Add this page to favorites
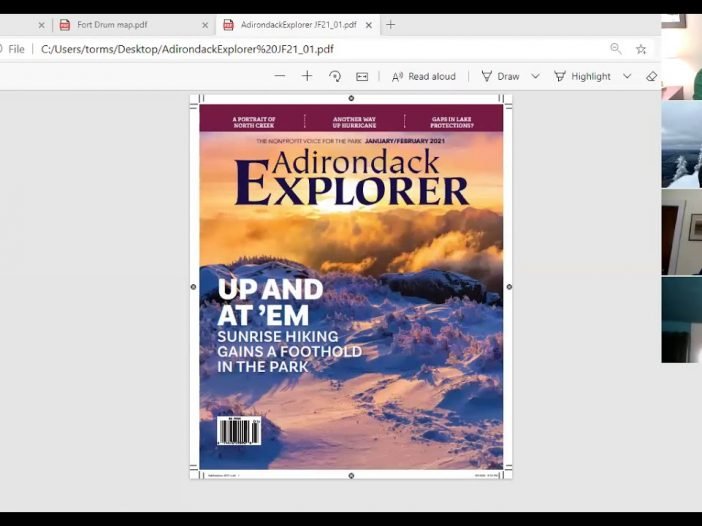Screen dimensions: 702x526 tap(641, 49)
